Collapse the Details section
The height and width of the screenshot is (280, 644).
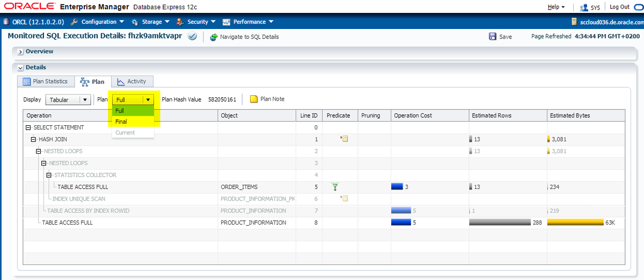click(21, 68)
